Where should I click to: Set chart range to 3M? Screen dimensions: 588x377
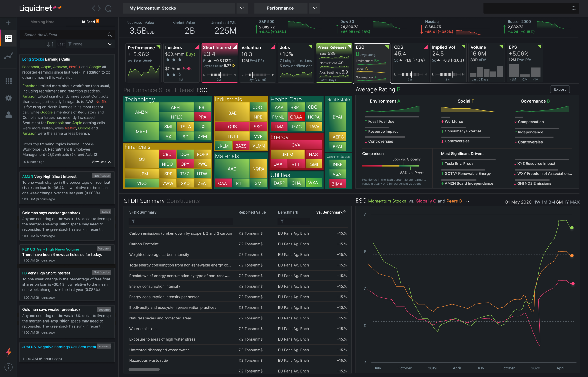pos(552,202)
